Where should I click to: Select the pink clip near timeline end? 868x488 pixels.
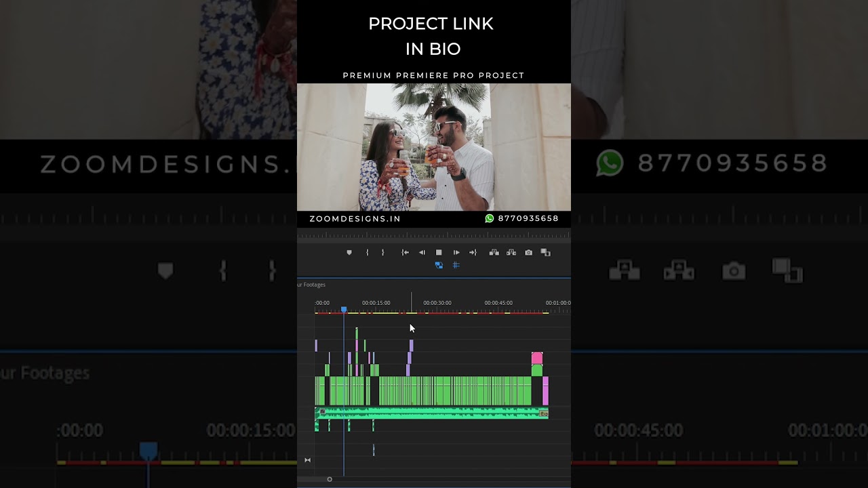(537, 358)
